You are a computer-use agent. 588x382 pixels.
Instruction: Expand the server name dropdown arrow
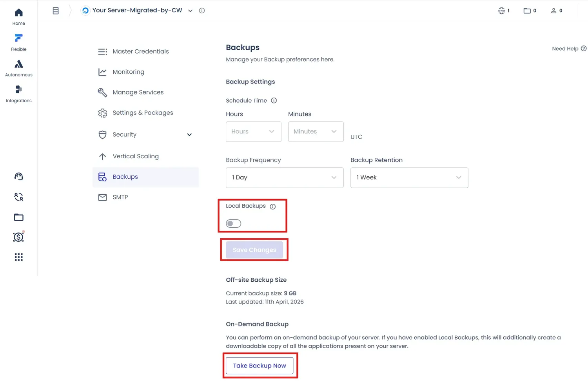pos(190,11)
